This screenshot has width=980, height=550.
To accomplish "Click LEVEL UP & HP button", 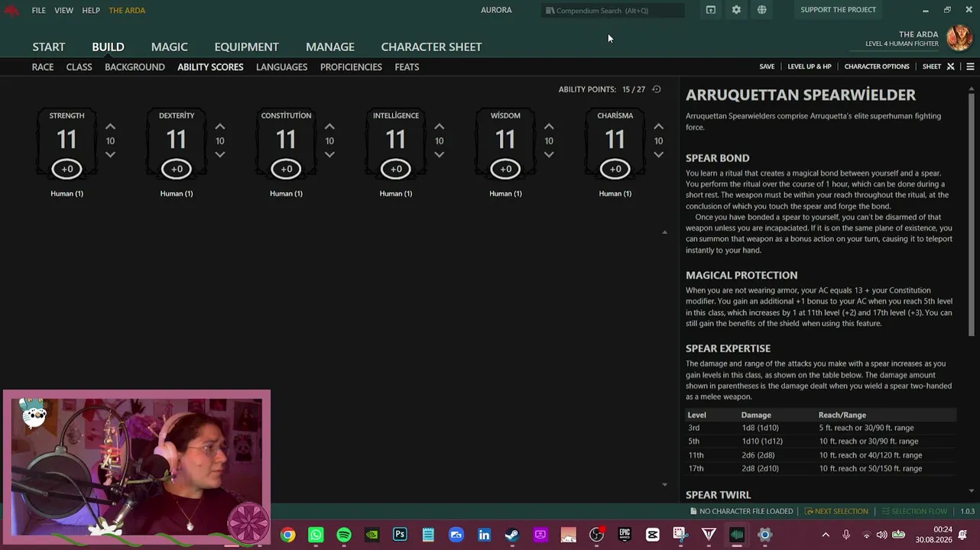I will point(810,66).
